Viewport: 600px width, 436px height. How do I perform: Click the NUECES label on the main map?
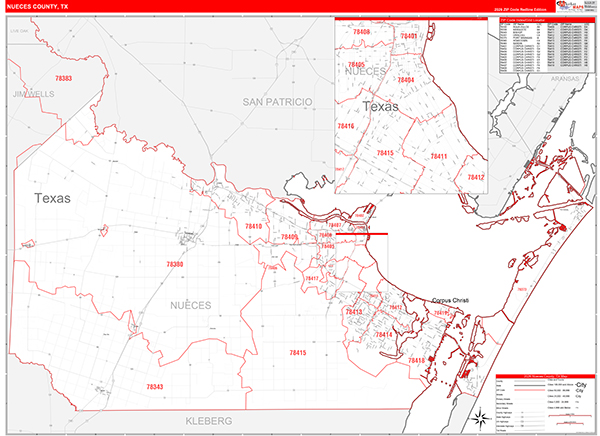(x=191, y=305)
